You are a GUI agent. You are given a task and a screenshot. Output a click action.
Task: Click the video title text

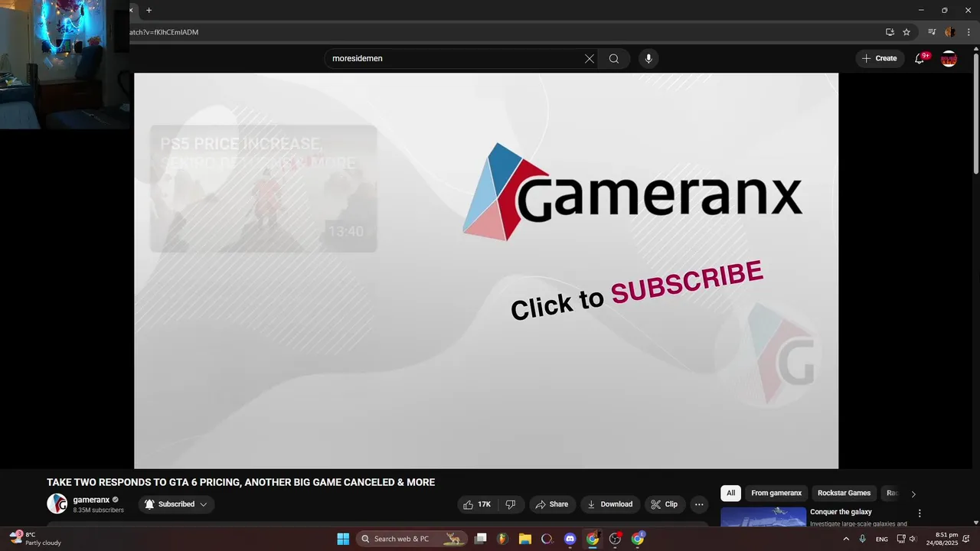(240, 482)
